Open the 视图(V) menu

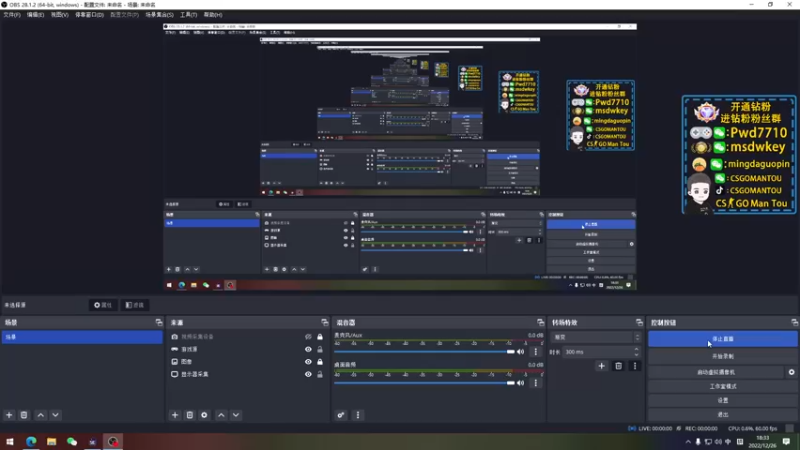point(59,15)
